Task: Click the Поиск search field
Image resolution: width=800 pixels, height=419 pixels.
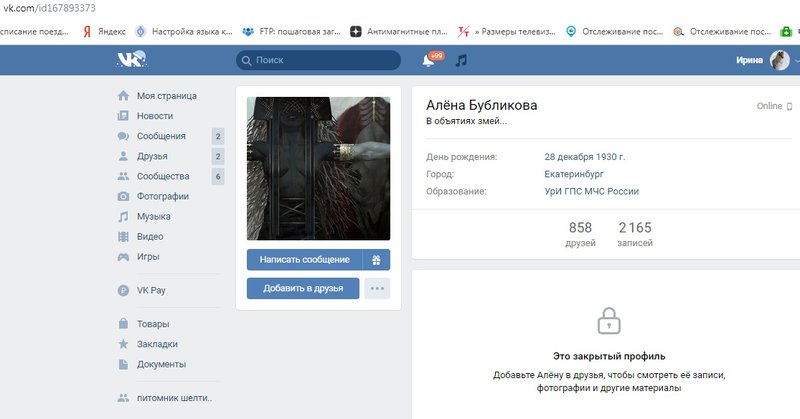Action: point(318,60)
